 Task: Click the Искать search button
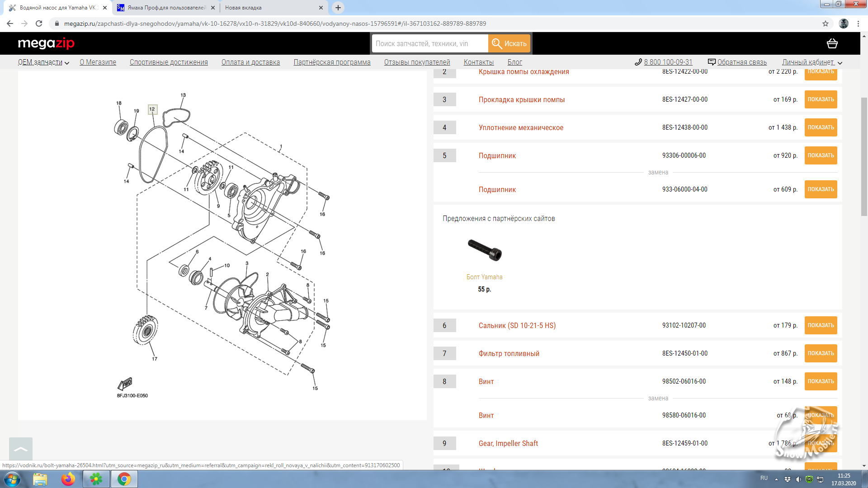tap(509, 43)
